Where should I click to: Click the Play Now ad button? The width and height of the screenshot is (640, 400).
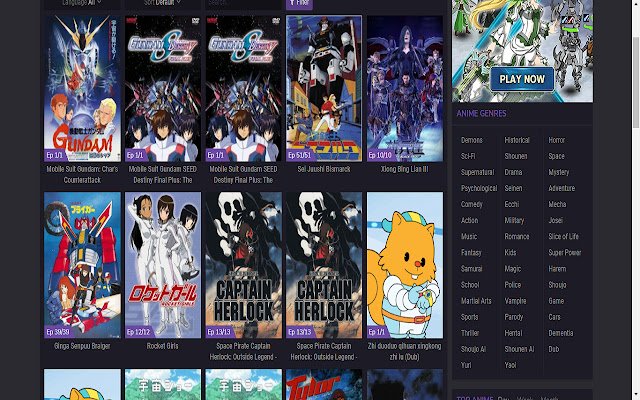522,79
